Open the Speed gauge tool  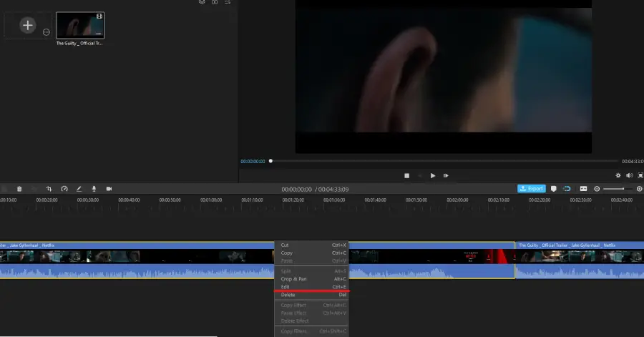click(x=64, y=189)
